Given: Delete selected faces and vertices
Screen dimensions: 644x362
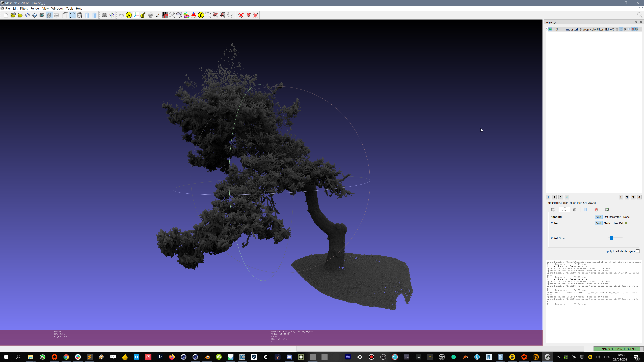Looking at the screenshot, I should [x=256, y=15].
